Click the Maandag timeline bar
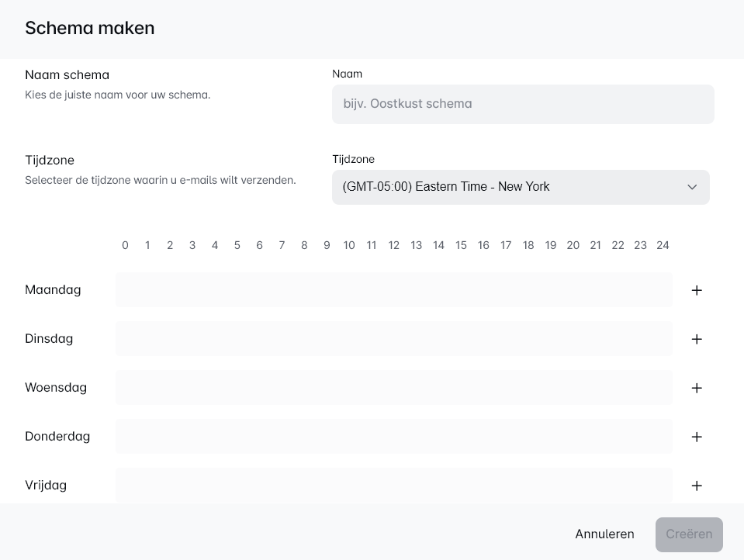The height and width of the screenshot is (560, 744). tap(394, 290)
